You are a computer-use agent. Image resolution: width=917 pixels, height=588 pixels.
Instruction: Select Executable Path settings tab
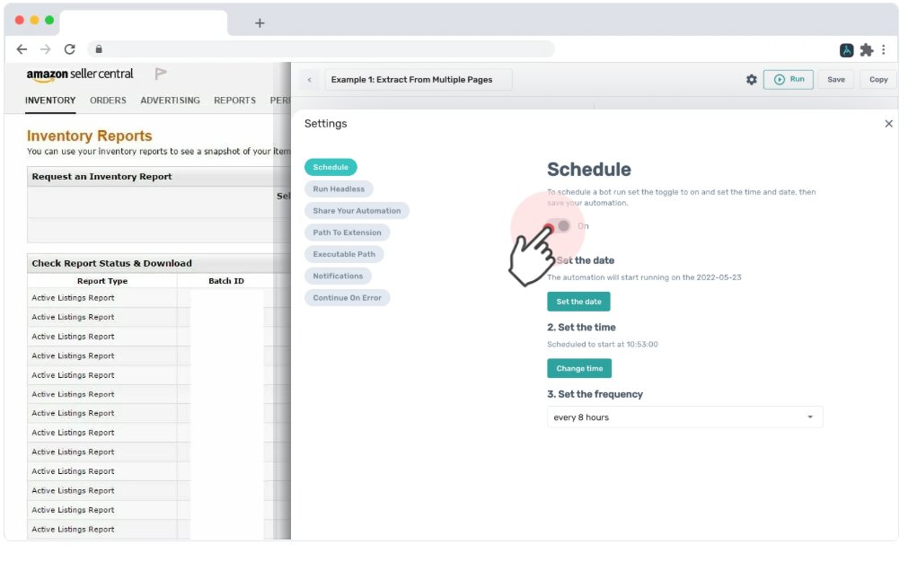[344, 254]
